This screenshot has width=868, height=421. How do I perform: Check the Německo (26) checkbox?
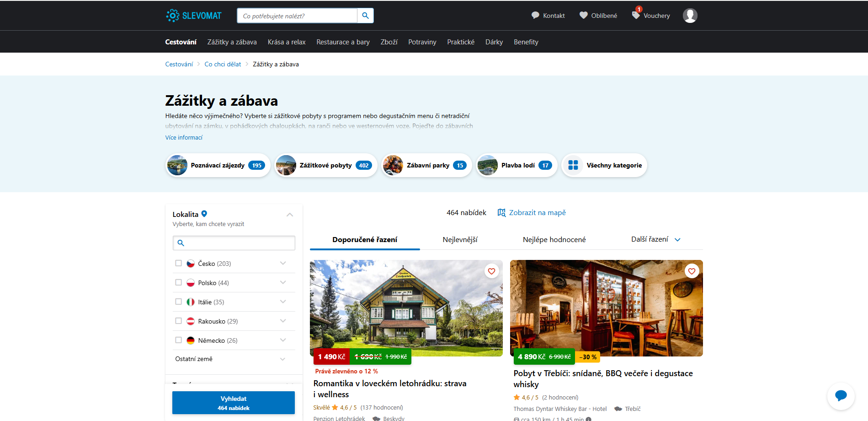coord(179,340)
